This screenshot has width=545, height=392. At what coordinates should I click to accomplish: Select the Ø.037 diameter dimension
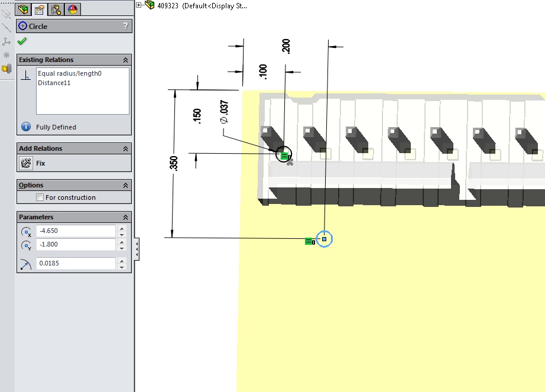pos(224,112)
